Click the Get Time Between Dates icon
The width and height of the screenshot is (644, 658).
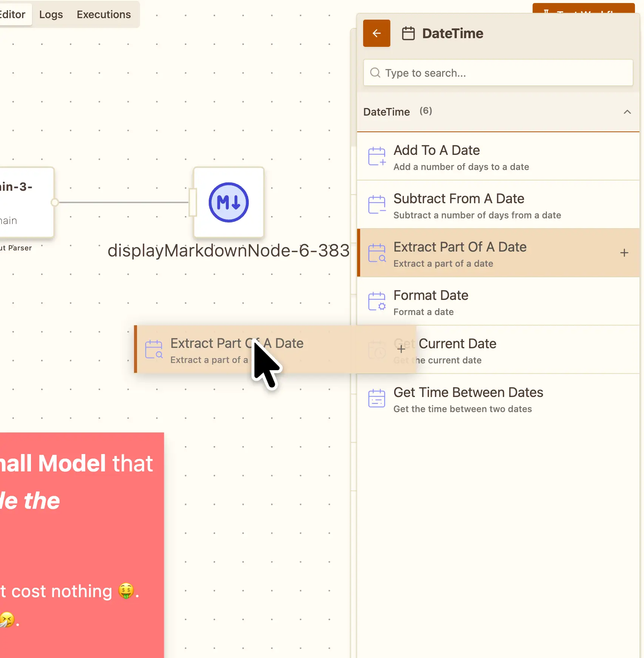[376, 398]
